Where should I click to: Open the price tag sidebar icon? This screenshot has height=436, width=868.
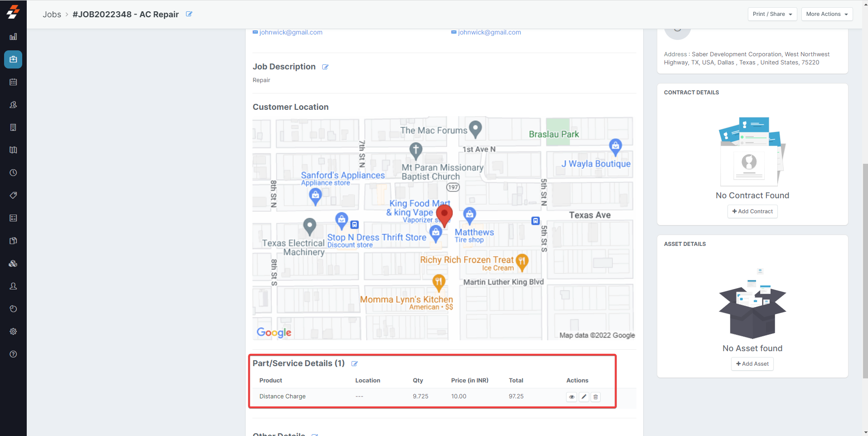pyautogui.click(x=13, y=196)
